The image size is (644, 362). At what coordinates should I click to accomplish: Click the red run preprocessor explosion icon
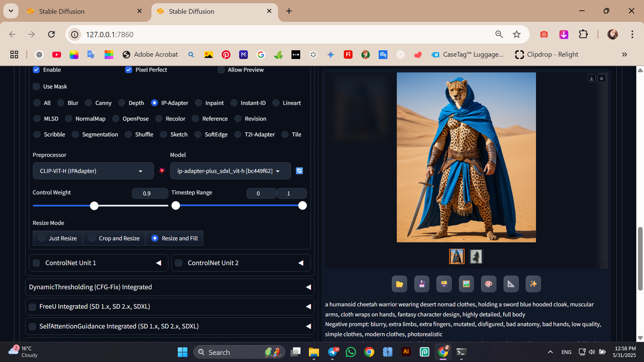(162, 171)
